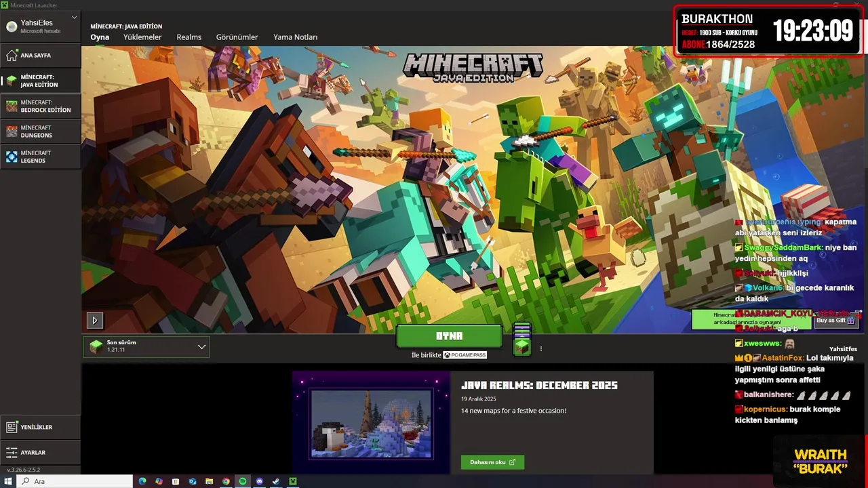
Task: Open the Ayarlar settings page
Action: (41, 452)
